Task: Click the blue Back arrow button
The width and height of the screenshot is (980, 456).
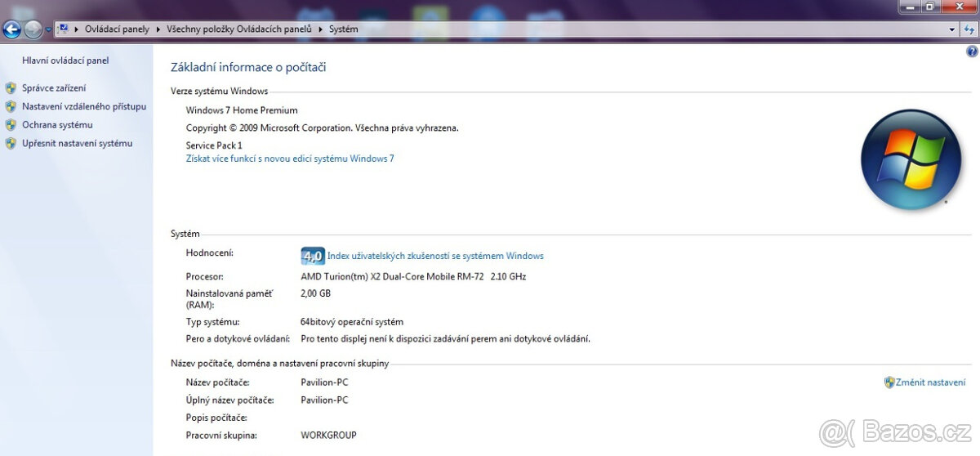Action: (x=11, y=29)
